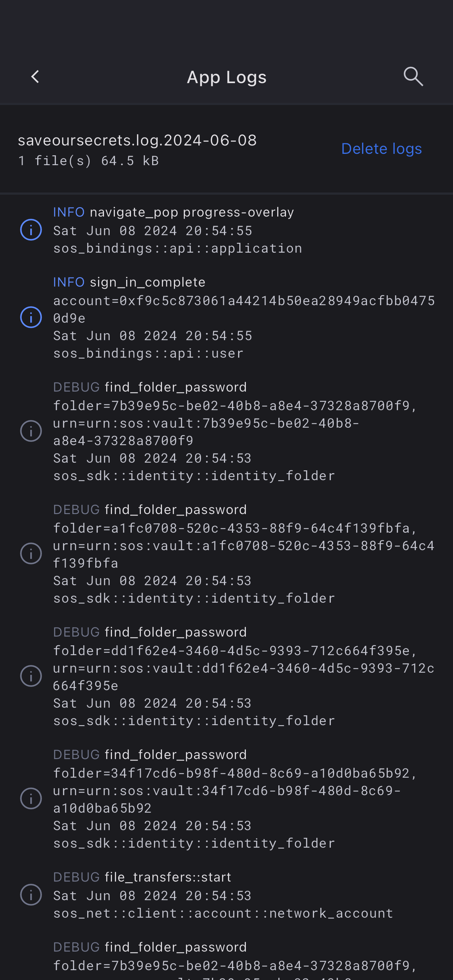This screenshot has height=980, width=453.
Task: Select the sos_bindings::api::user module line
Action: click(x=148, y=353)
